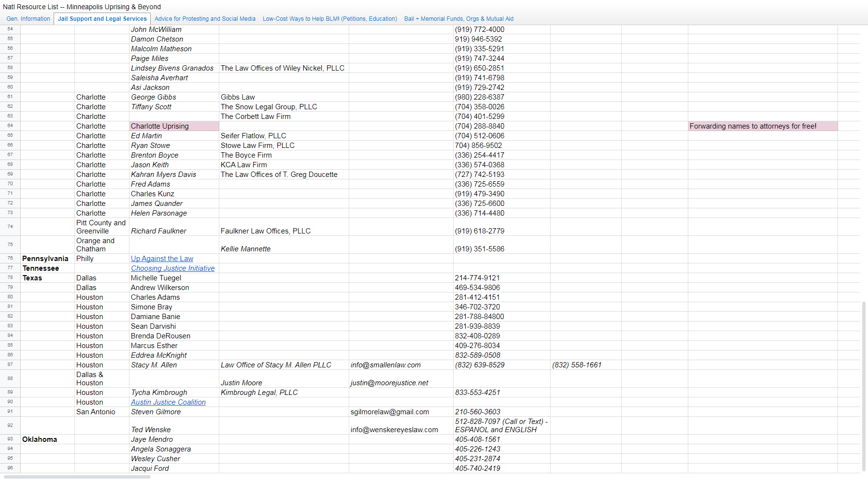Select the Philly city cell

pyautogui.click(x=102, y=259)
